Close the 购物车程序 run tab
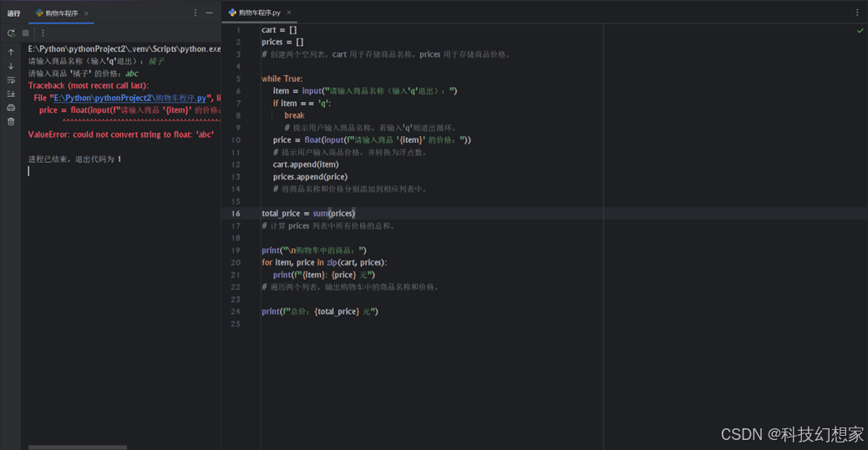868x450 pixels. click(86, 13)
